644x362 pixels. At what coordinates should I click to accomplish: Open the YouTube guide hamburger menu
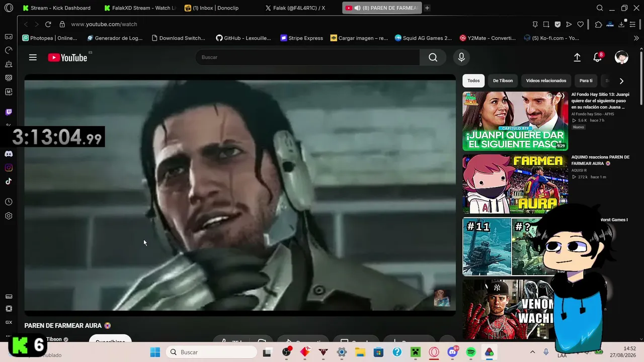[33, 57]
